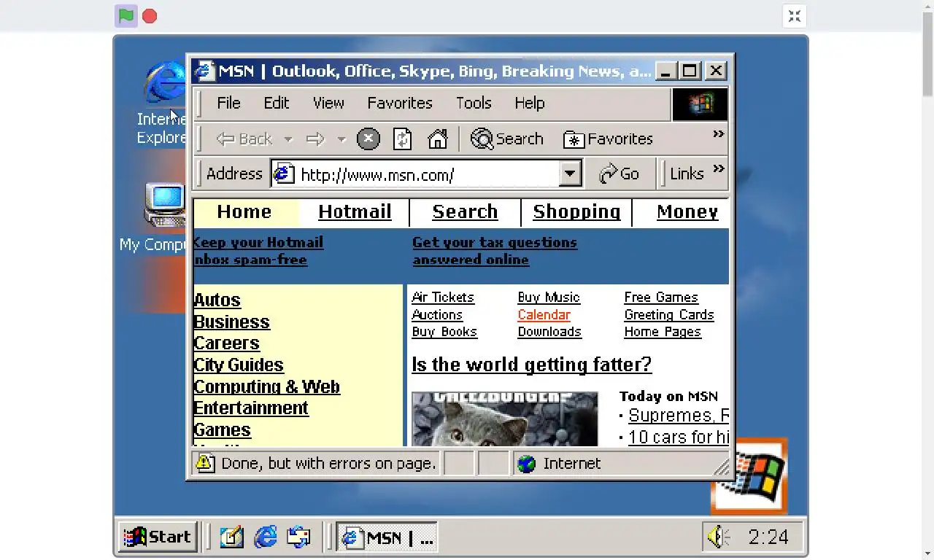Screen dimensions: 934x560
Task: Expand hidden toolbar buttons chevron
Action: pyautogui.click(x=718, y=133)
